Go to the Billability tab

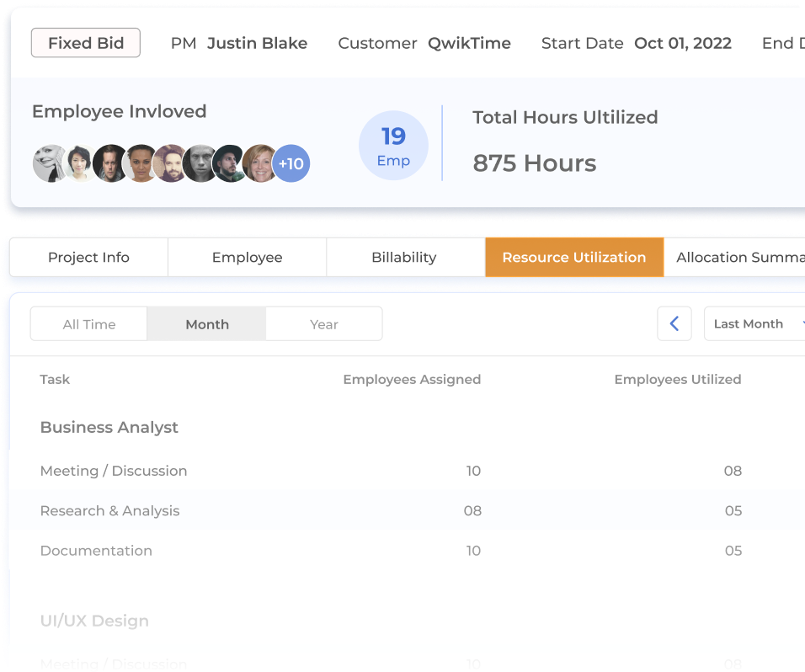404,257
